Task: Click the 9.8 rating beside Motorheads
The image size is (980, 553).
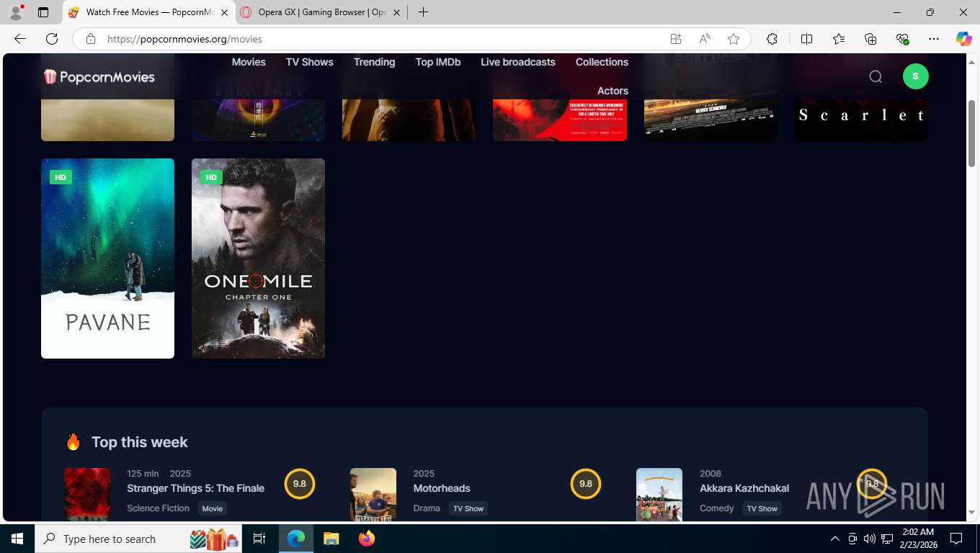Action: [586, 484]
